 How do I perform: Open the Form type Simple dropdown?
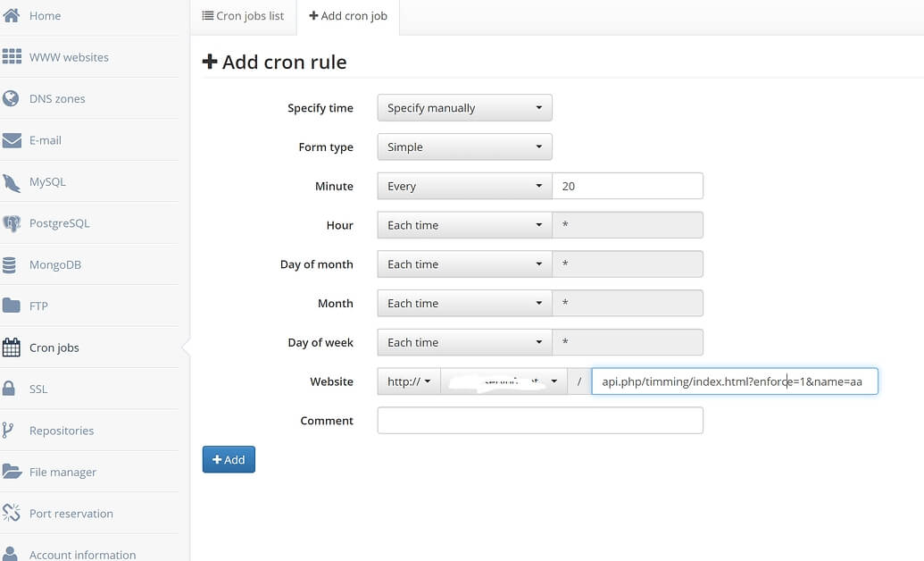click(x=464, y=147)
